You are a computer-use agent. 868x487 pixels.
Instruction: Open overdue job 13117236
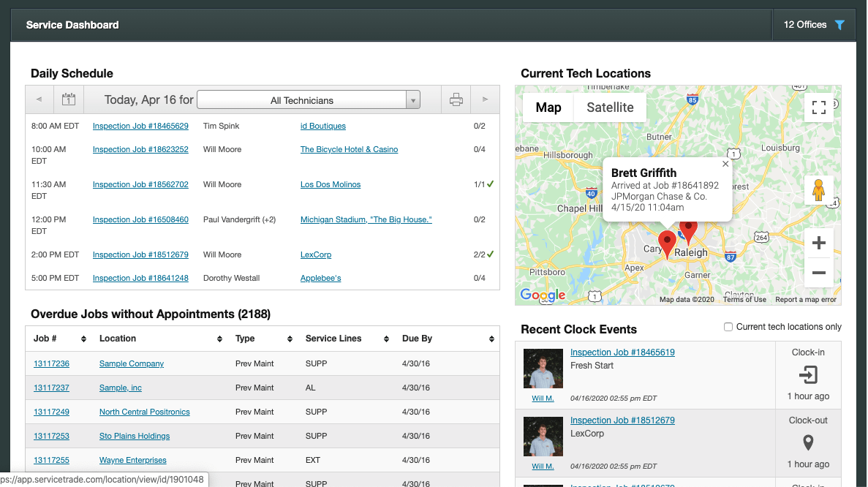click(51, 363)
